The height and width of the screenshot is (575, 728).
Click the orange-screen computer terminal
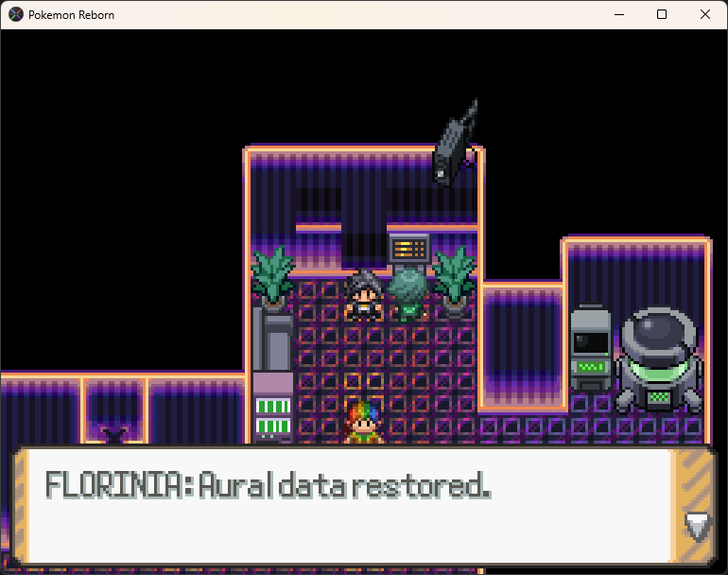click(x=408, y=251)
